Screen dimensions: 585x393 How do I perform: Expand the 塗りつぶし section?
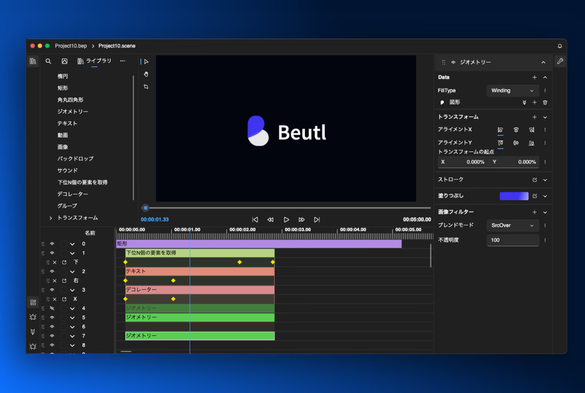pos(545,196)
